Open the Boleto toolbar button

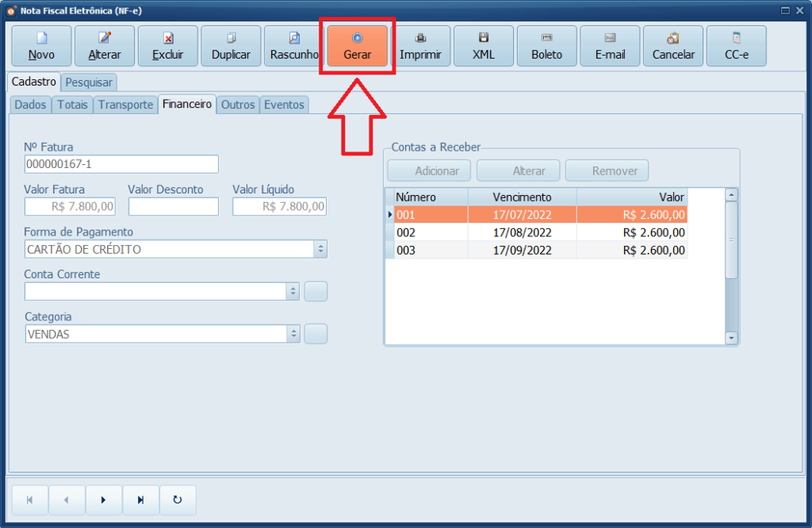click(x=546, y=46)
